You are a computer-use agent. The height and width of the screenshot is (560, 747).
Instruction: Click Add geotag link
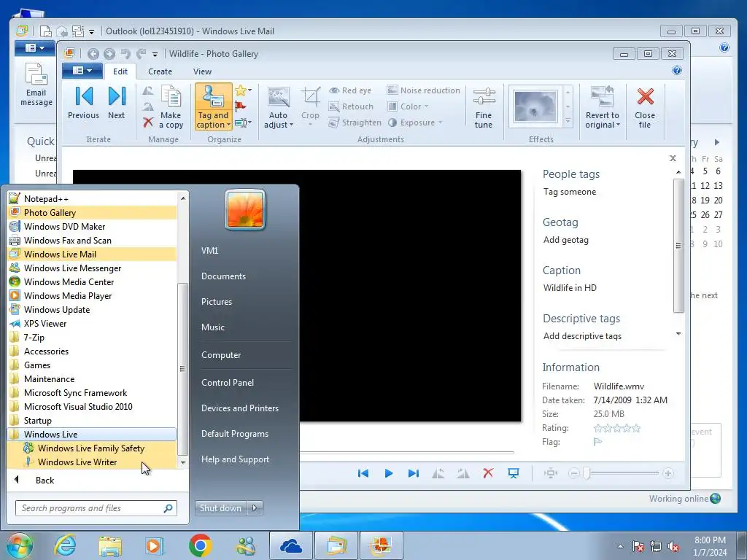[565, 240]
